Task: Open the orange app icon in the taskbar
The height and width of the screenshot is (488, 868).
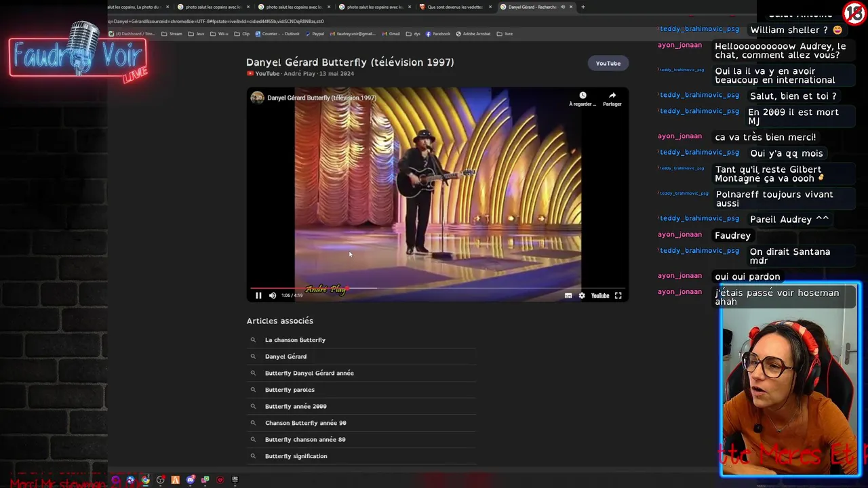Action: coord(176,480)
